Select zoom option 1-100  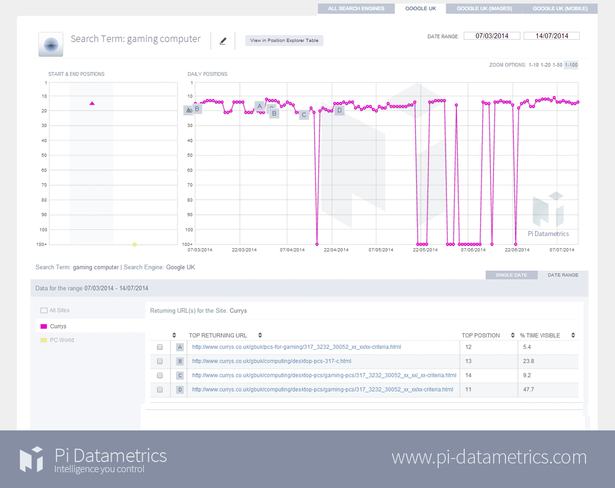[571, 65]
